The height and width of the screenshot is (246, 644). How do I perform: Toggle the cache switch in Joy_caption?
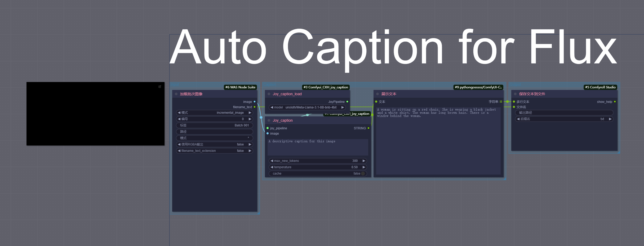[x=363, y=174]
